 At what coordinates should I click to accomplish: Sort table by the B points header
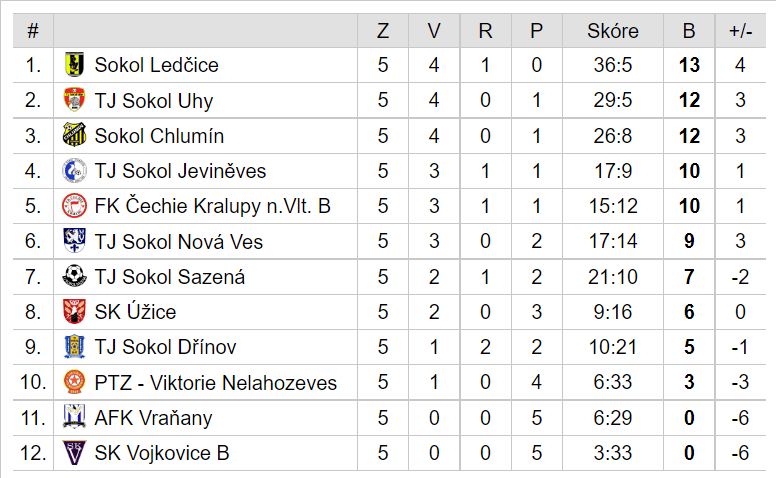689,31
